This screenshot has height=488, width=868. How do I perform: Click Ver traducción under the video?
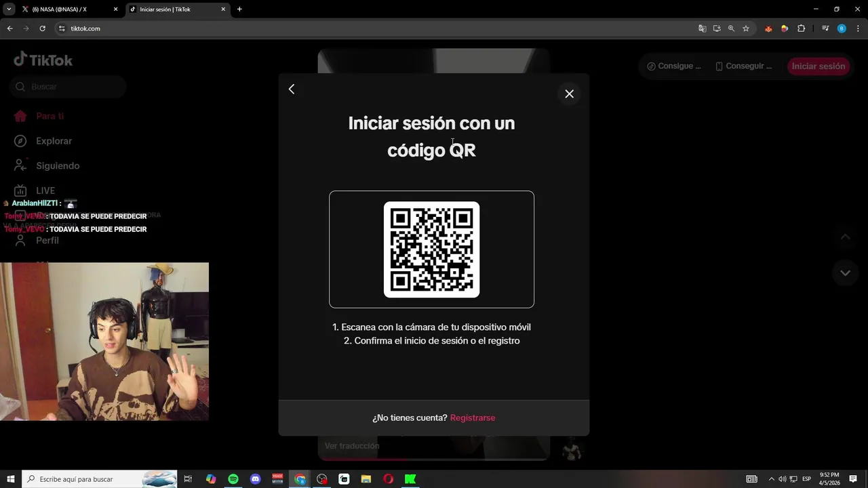(352, 446)
